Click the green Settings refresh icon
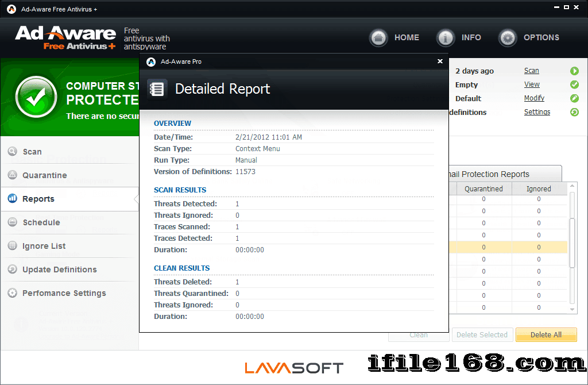The height and width of the screenshot is (385, 588). click(574, 112)
